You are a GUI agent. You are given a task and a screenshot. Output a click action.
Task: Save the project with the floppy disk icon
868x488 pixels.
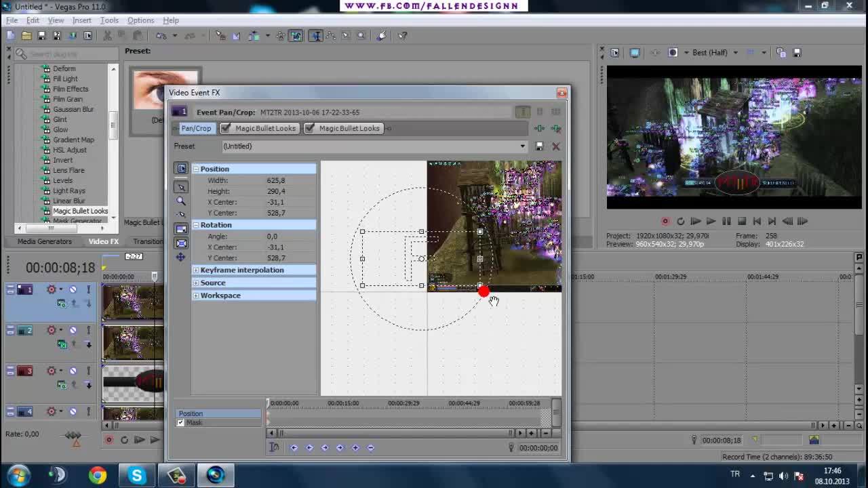pos(41,36)
